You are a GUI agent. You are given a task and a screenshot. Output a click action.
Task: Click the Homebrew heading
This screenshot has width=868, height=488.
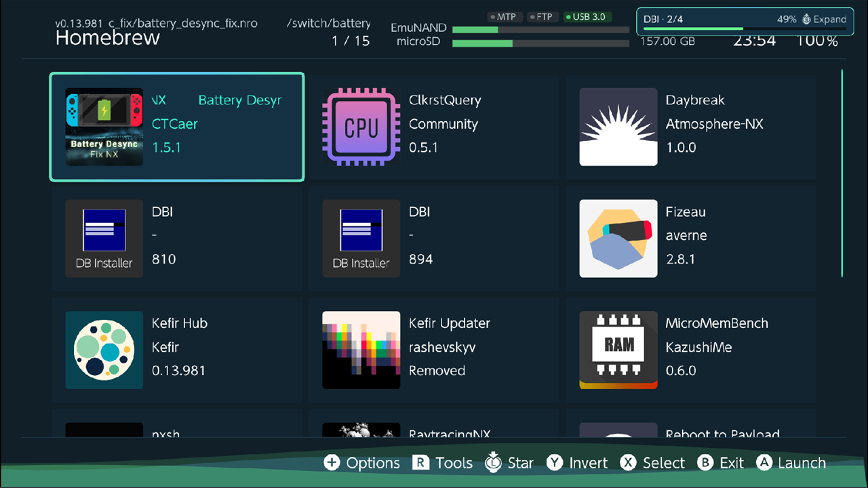pos(108,38)
